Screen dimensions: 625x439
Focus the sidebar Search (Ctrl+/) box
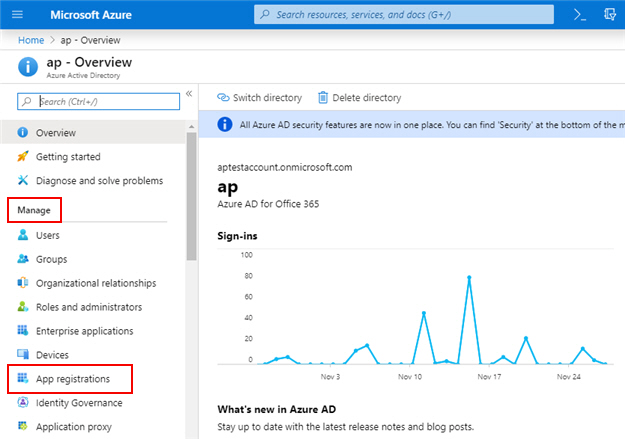coord(98,101)
